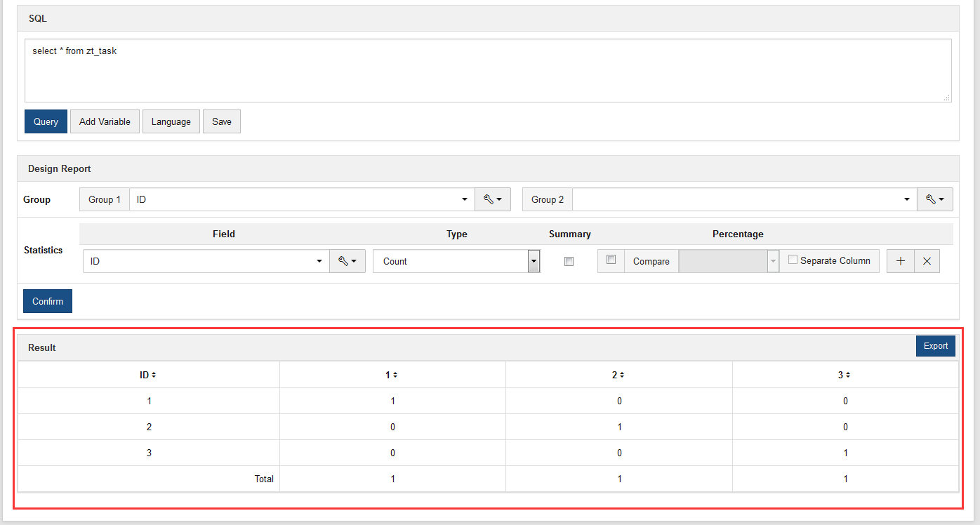Open Statistics field wrench settings menu

347,261
